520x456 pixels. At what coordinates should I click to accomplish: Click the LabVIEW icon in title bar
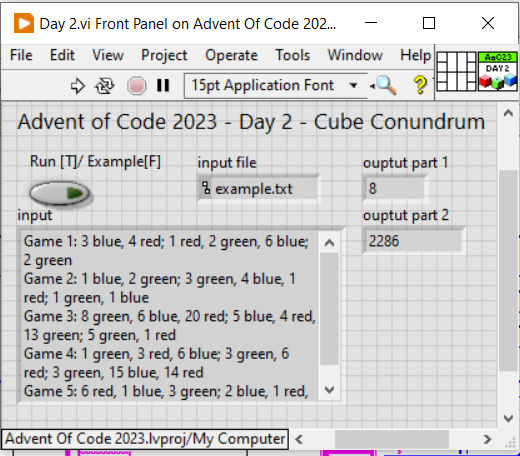click(24, 23)
